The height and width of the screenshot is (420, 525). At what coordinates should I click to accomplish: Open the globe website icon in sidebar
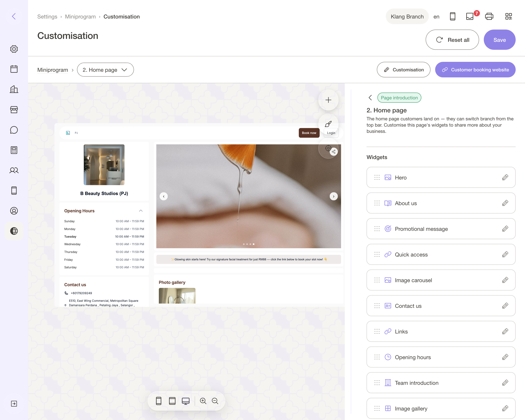tap(14, 231)
